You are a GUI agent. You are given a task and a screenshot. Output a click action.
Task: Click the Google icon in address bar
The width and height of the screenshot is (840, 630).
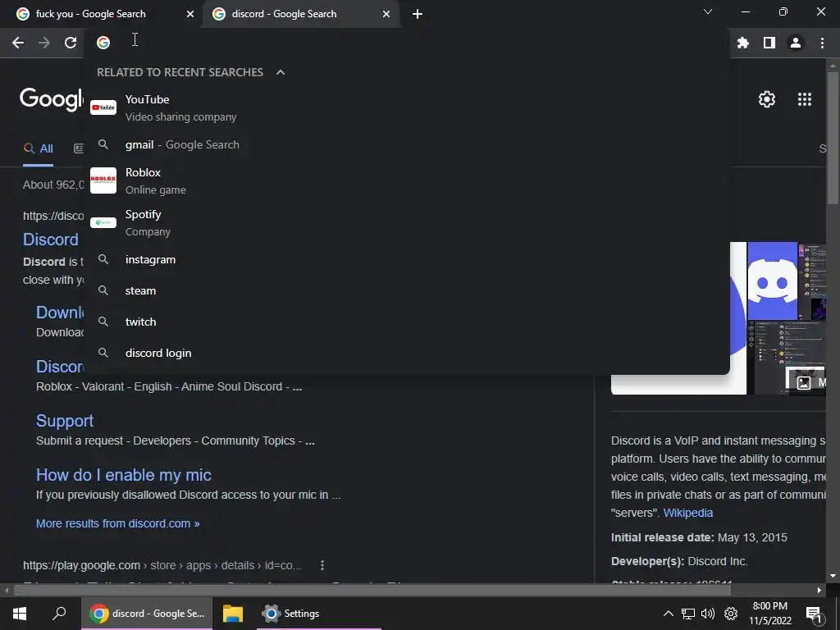click(x=103, y=43)
